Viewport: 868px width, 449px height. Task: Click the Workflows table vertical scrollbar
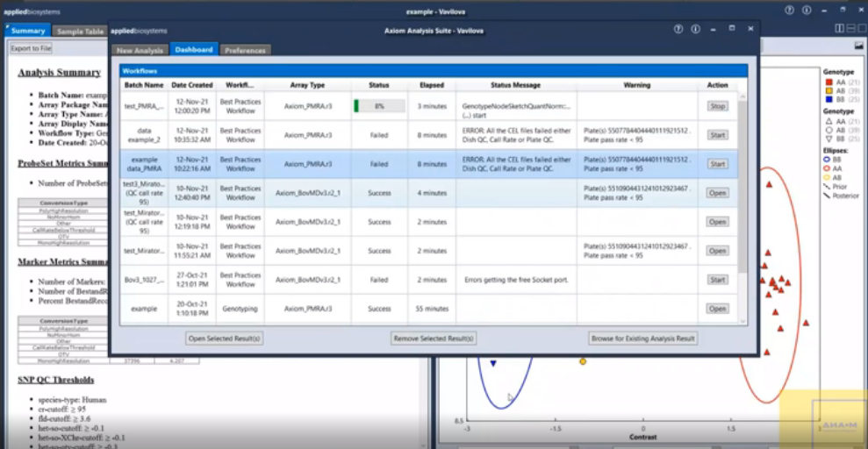[742, 193]
